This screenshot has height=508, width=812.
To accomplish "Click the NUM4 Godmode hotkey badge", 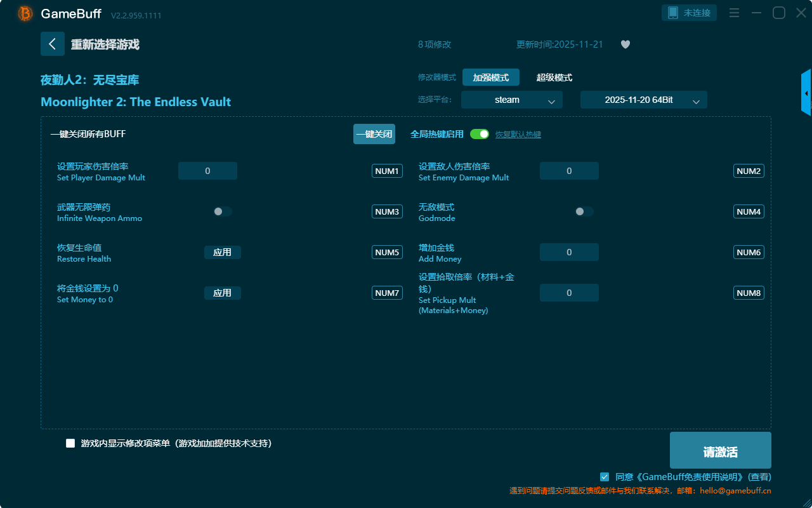I will [749, 211].
